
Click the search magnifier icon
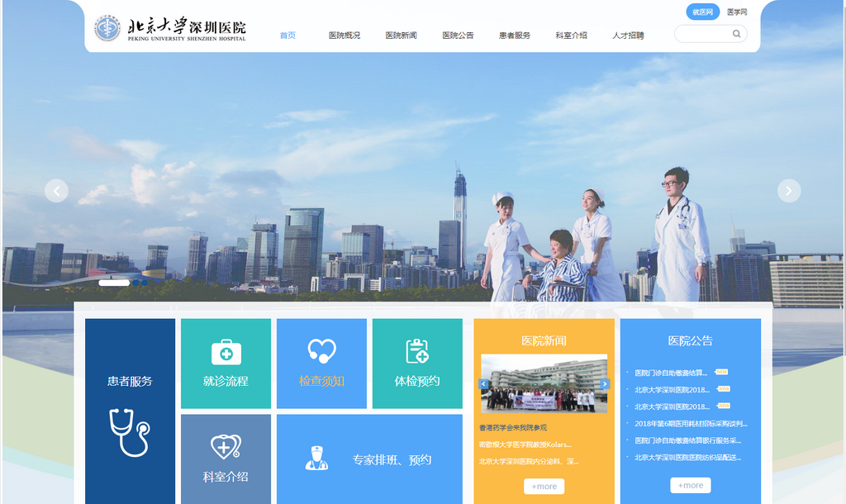click(736, 34)
